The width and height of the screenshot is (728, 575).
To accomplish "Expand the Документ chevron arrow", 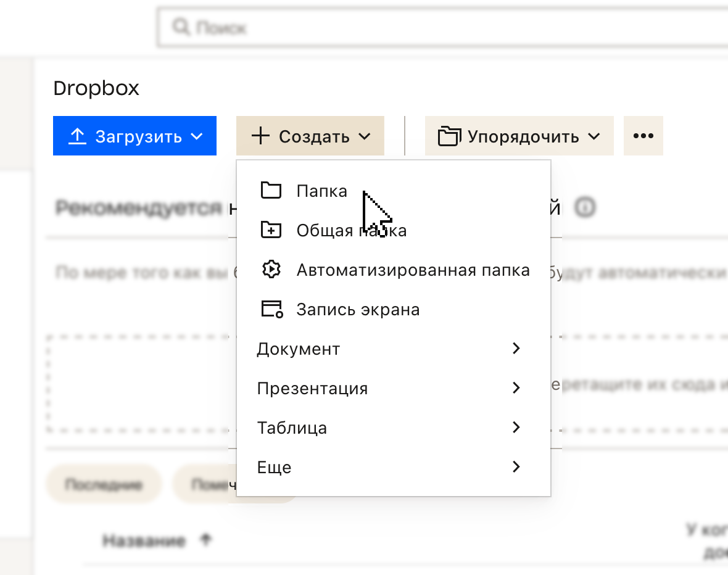I will click(516, 349).
